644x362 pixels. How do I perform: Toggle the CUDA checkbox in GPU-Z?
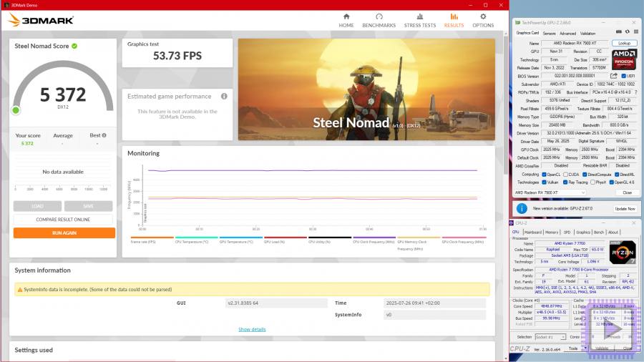click(x=565, y=175)
